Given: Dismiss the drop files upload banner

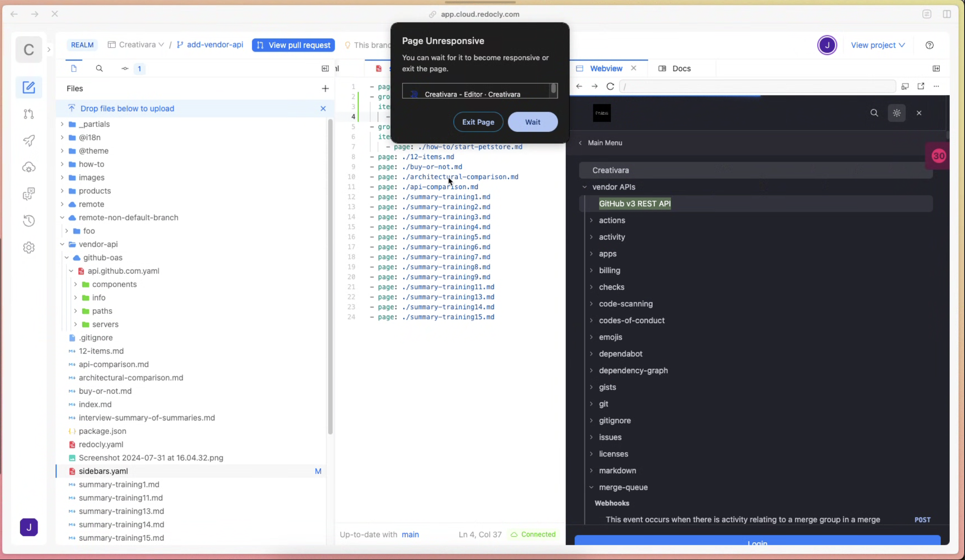Looking at the screenshot, I should point(323,109).
